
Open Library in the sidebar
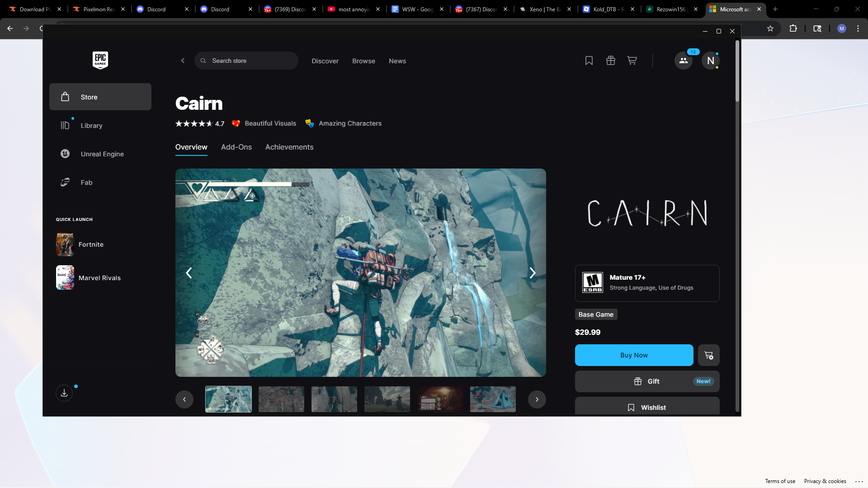click(91, 126)
